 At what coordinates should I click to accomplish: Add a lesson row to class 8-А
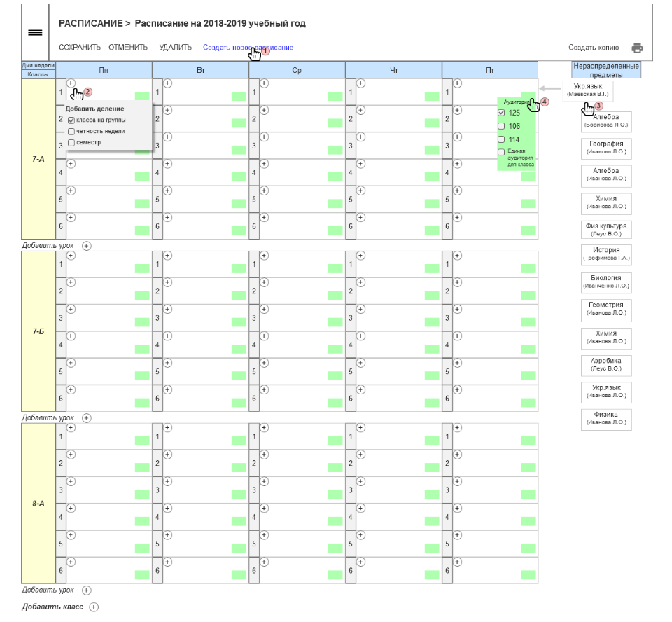(x=87, y=590)
